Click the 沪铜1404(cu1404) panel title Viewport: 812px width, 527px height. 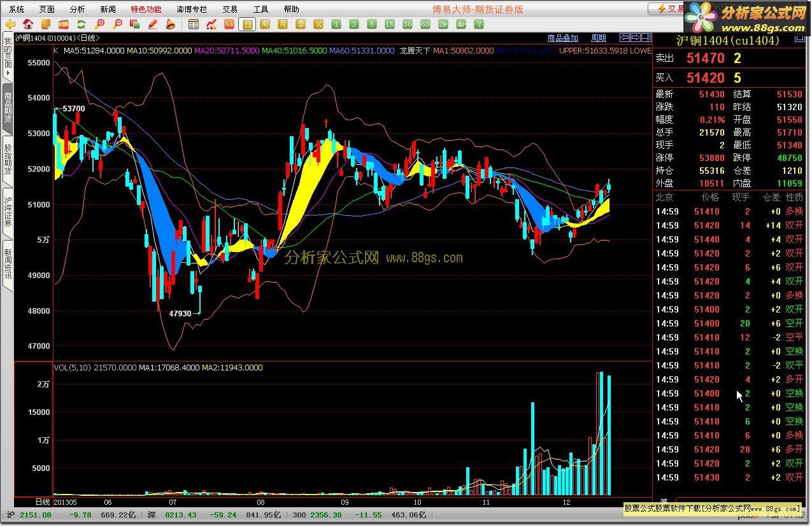[727, 40]
